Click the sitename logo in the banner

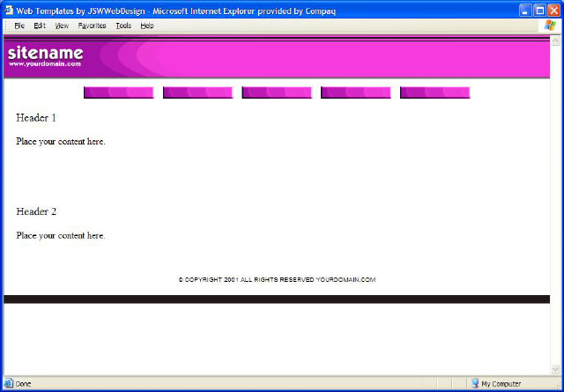pos(45,52)
